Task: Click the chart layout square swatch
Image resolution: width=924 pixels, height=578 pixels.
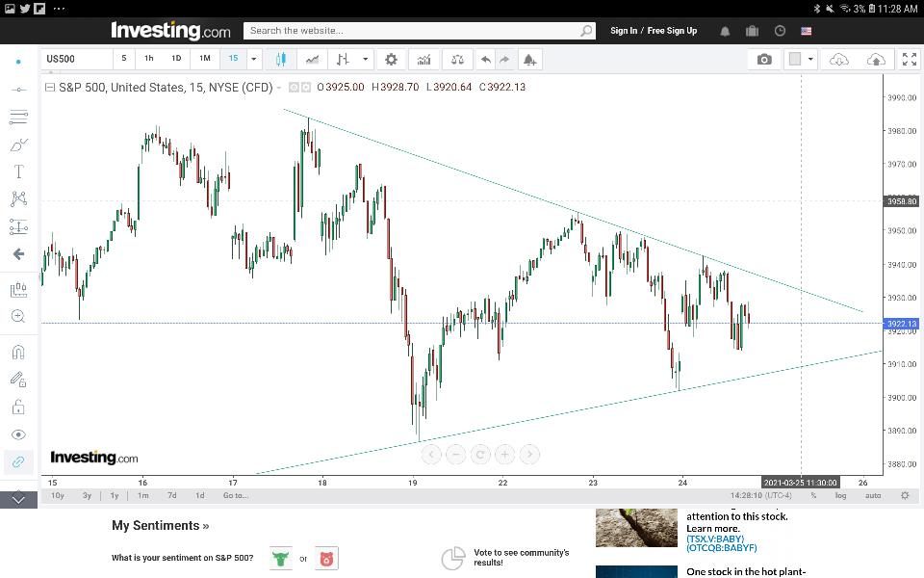Action: click(795, 59)
